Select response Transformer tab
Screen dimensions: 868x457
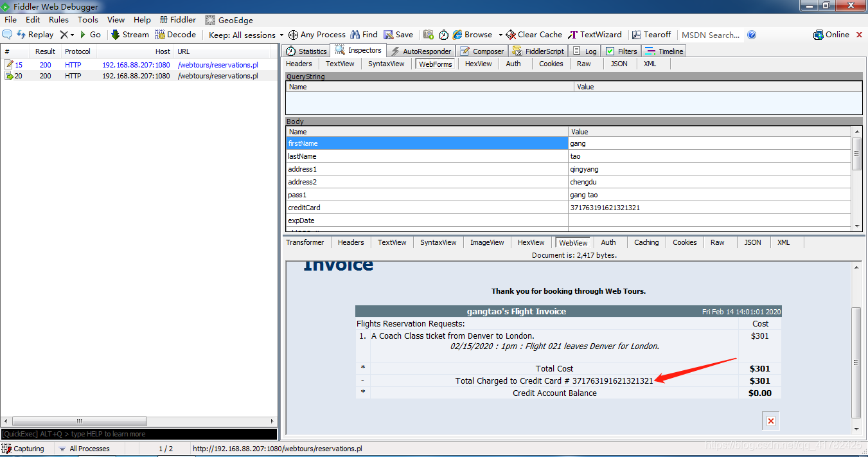305,242
